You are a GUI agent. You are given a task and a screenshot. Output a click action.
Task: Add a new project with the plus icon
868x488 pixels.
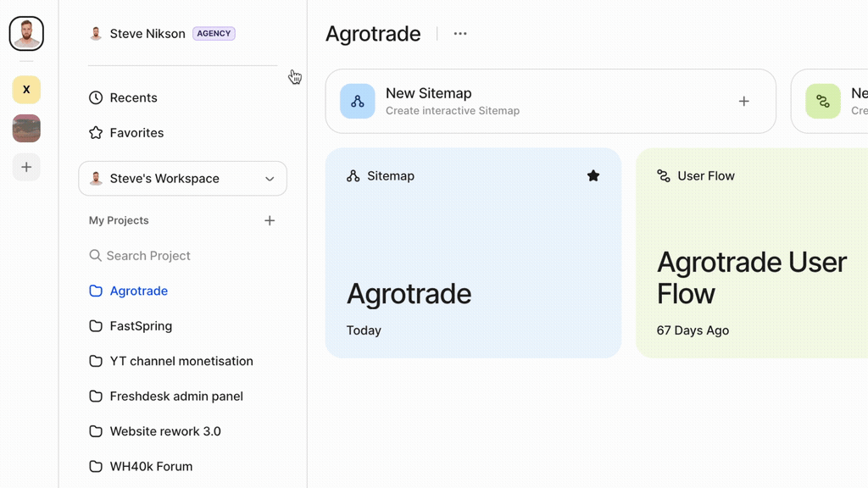point(270,220)
